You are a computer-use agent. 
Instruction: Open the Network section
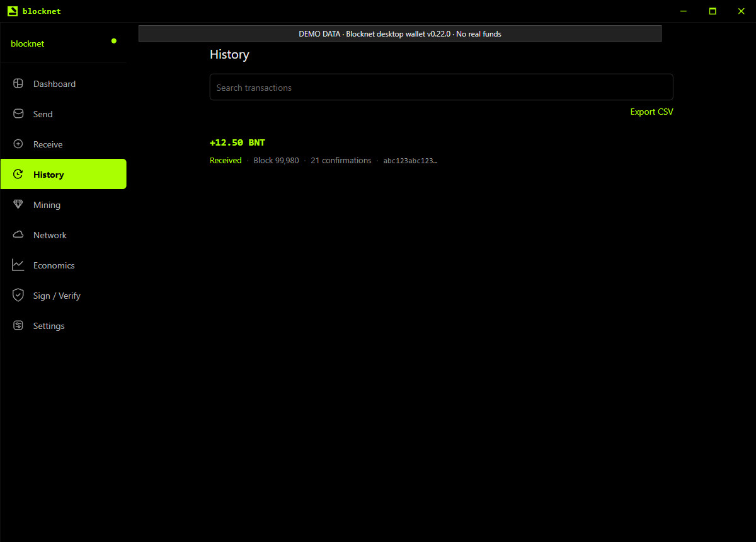(63, 235)
